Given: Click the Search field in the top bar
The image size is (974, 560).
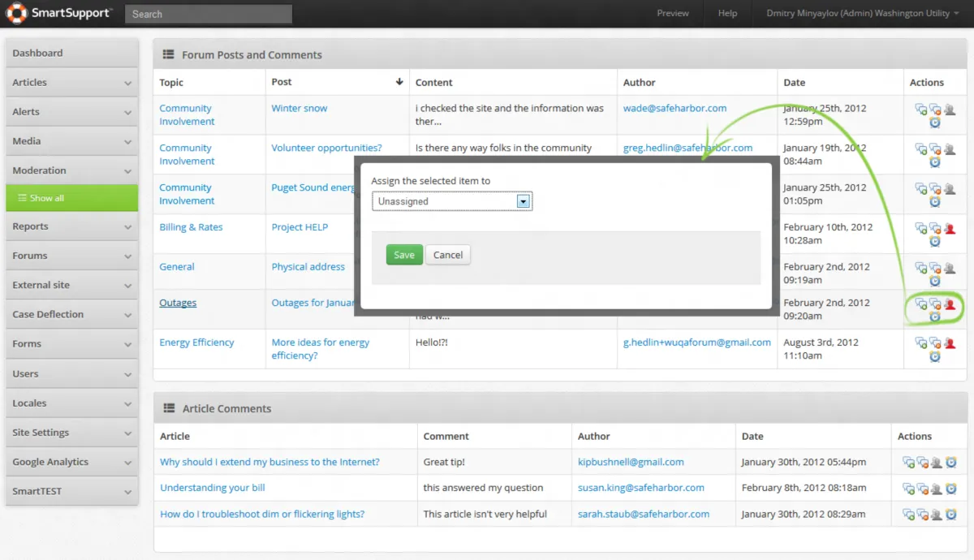Looking at the screenshot, I should click(209, 14).
